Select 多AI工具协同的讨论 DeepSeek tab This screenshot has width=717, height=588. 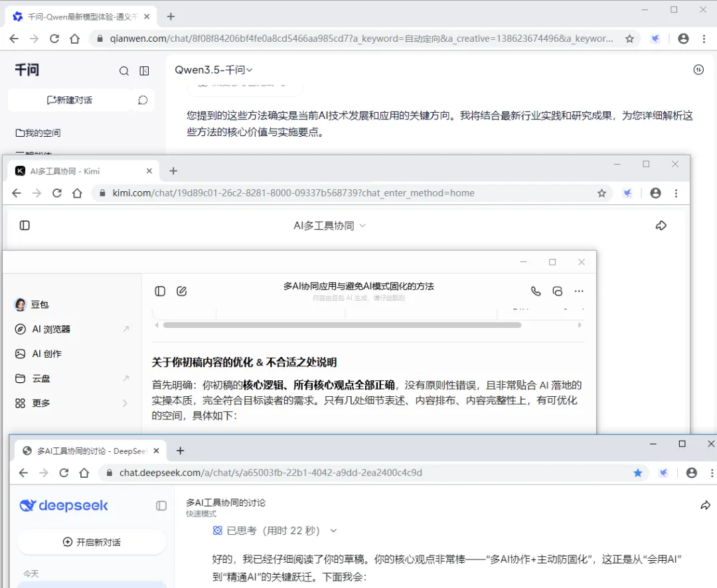click(92, 451)
